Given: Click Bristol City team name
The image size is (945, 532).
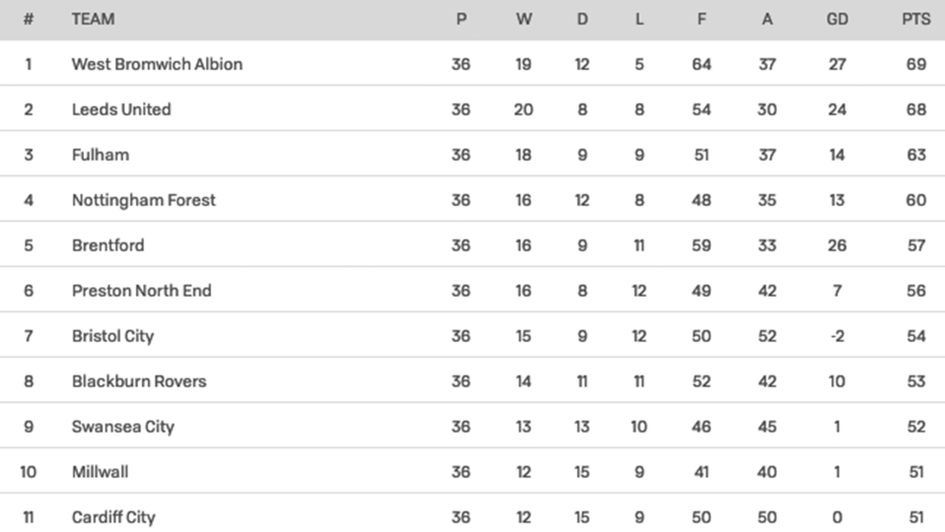Looking at the screenshot, I should pos(113,336).
